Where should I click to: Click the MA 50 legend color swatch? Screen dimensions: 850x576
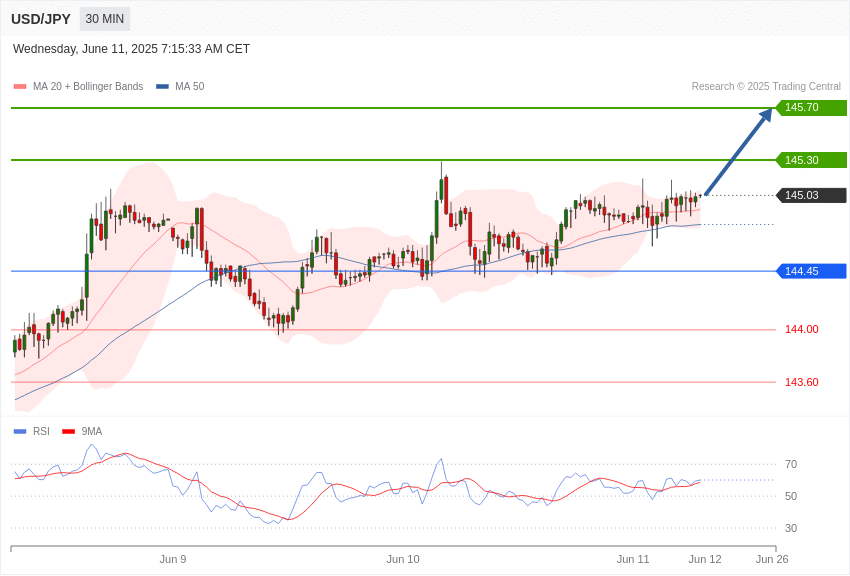[x=162, y=86]
